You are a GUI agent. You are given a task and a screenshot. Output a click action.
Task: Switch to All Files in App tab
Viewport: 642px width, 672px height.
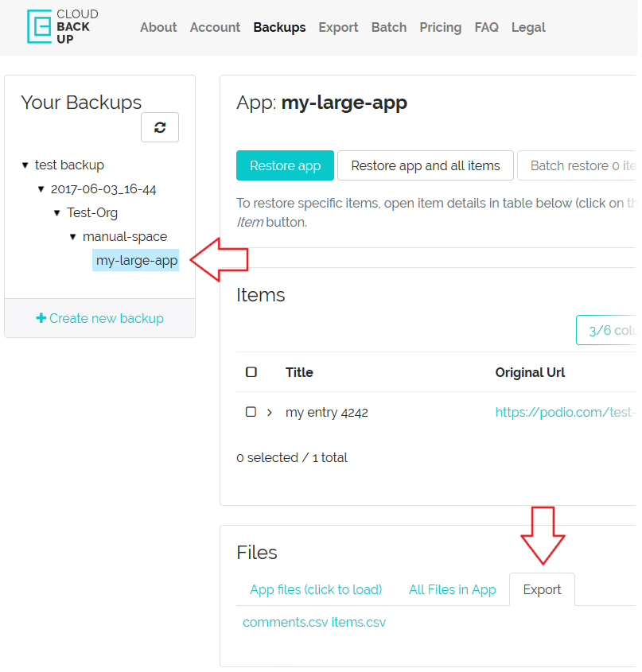(452, 589)
